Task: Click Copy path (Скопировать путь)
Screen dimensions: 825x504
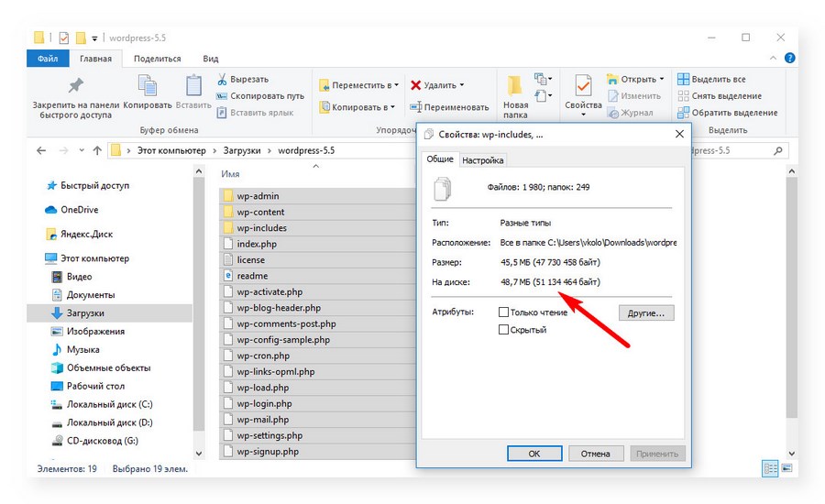Action: click(260, 95)
